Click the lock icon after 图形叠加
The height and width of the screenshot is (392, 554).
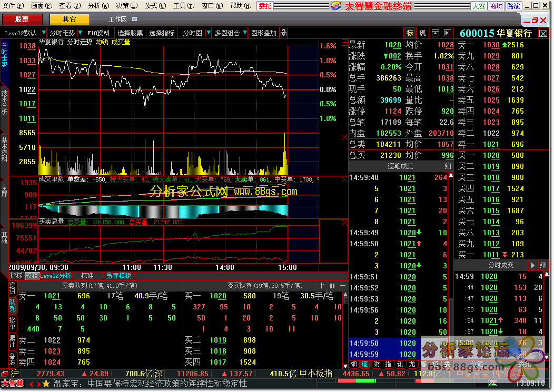click(x=283, y=33)
